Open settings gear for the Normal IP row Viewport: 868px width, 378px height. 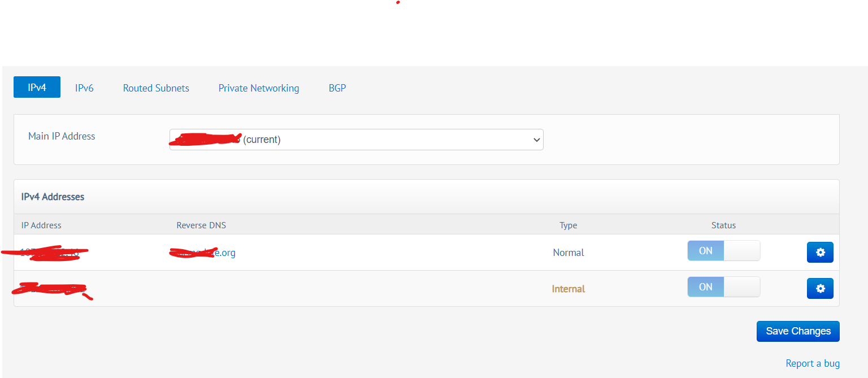pos(819,253)
